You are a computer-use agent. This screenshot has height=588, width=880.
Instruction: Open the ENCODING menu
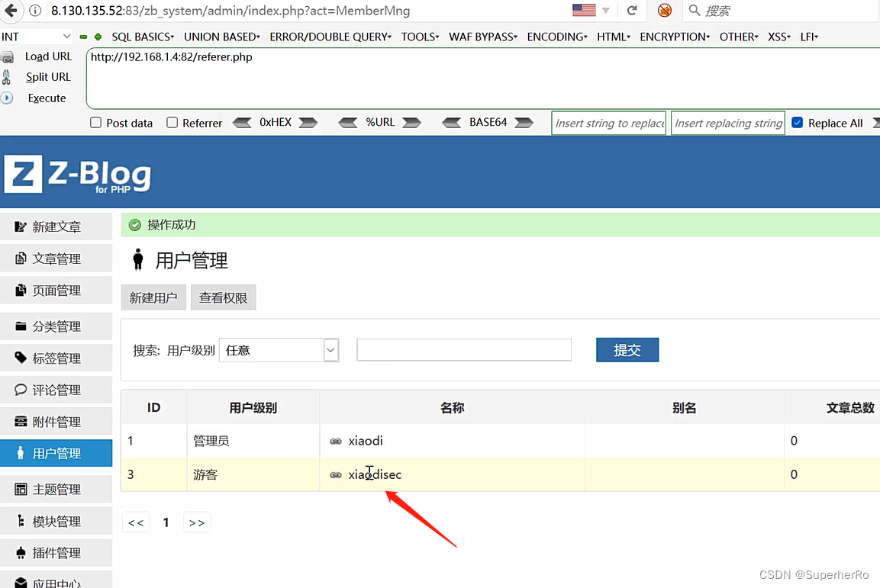pyautogui.click(x=556, y=36)
